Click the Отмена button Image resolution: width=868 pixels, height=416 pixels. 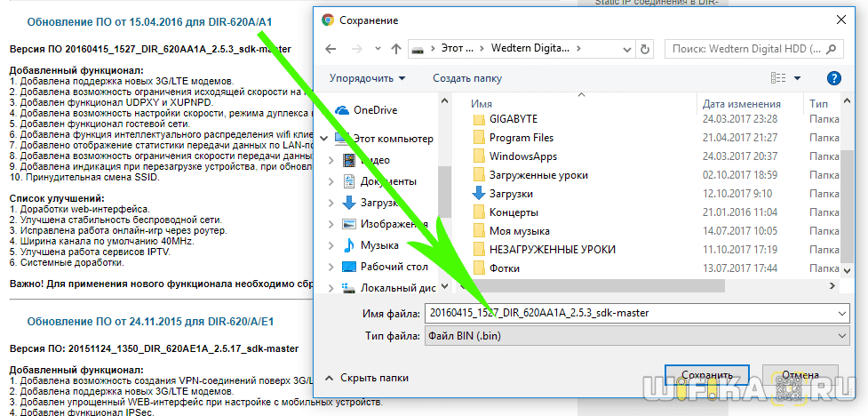pos(800,375)
